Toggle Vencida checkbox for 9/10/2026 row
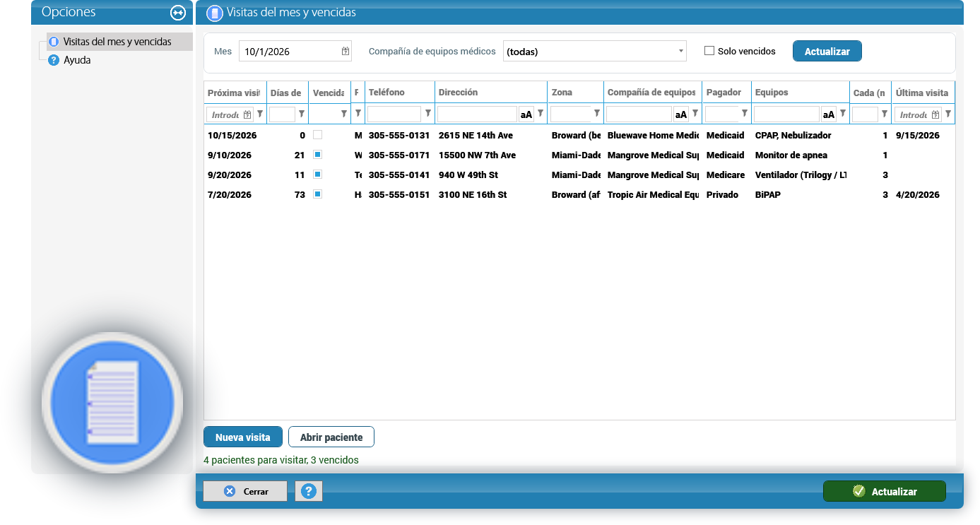Viewport: 980px width, 525px height. [x=317, y=155]
